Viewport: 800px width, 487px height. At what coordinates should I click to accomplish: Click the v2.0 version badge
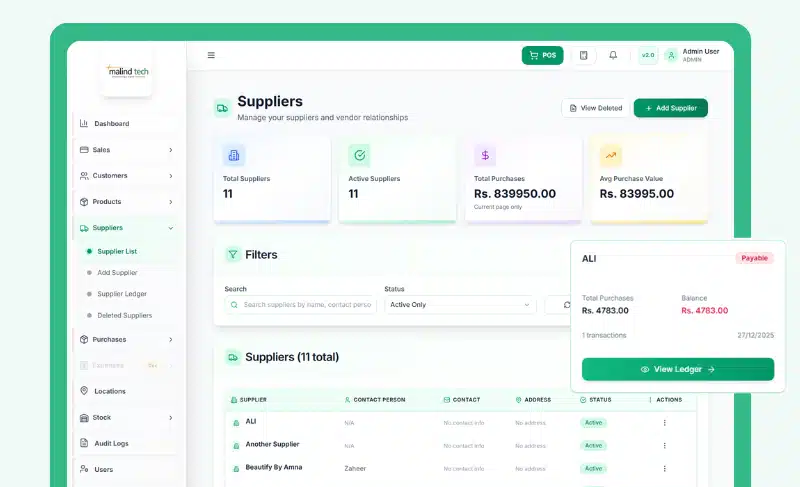648,55
